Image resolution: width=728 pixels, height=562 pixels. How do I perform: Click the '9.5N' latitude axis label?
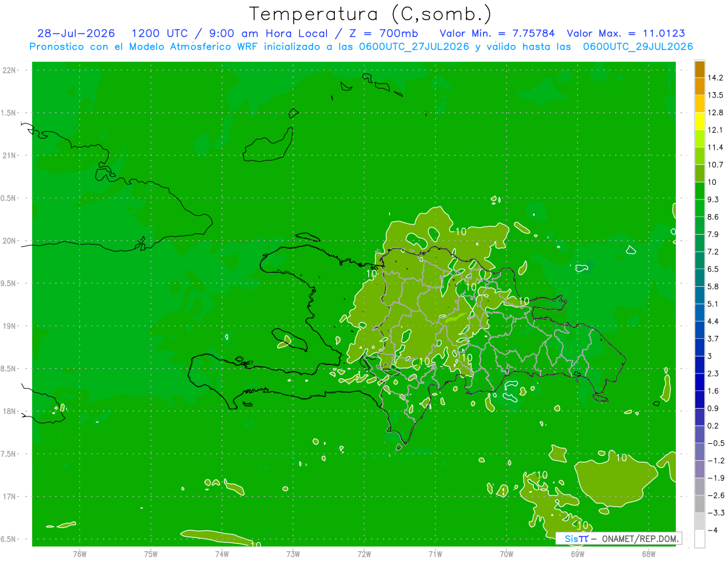(9, 283)
